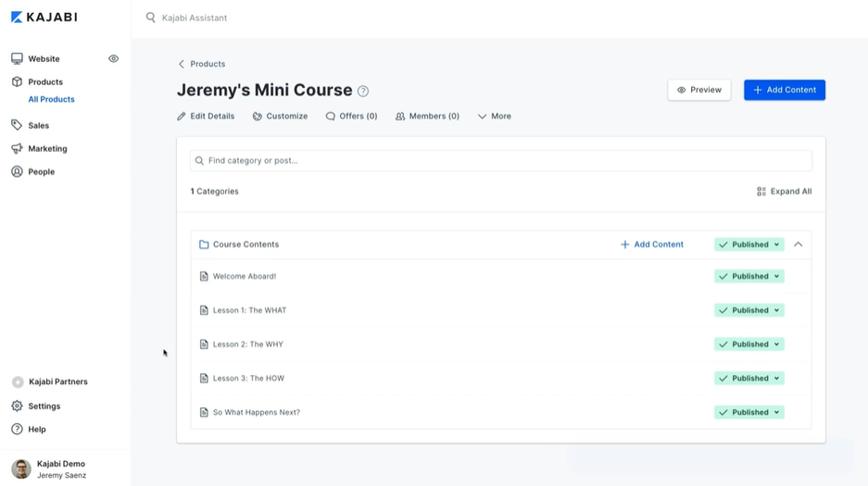Open the People sidebar menu

(41, 171)
